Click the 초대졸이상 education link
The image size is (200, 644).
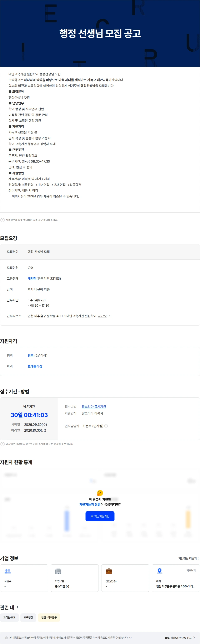pyautogui.click(x=35, y=366)
